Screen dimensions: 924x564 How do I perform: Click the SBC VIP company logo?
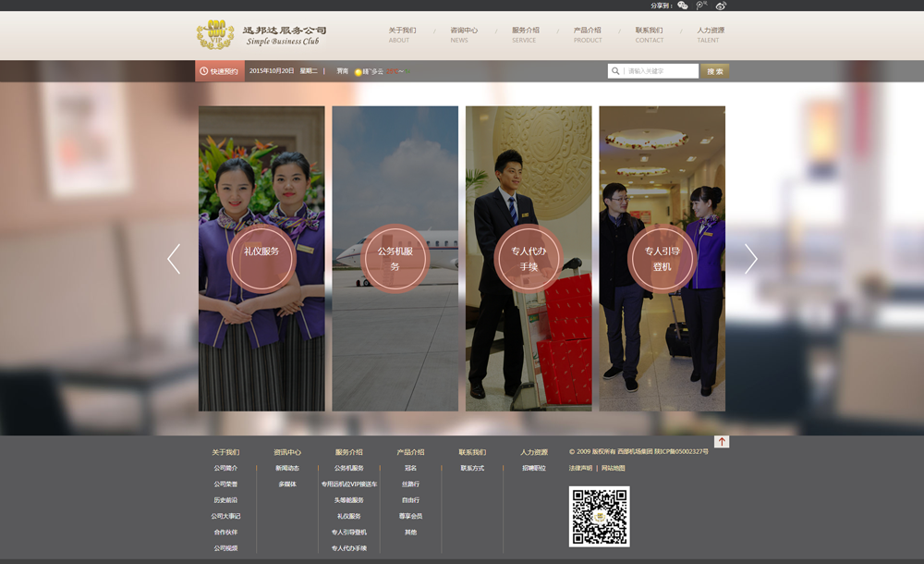215,35
